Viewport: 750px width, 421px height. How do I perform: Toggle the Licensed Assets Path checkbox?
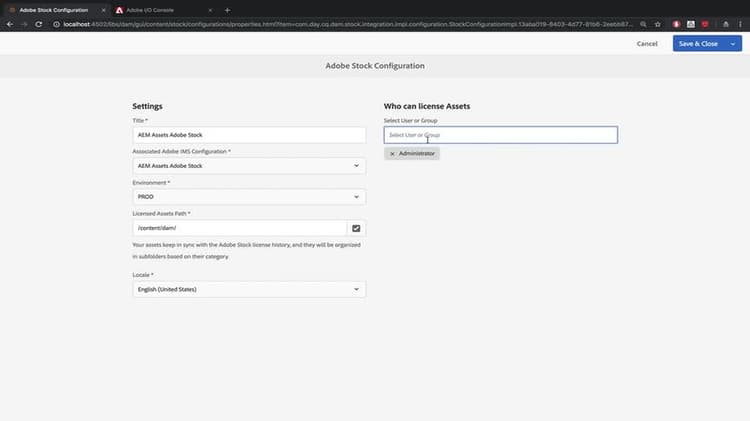356,228
